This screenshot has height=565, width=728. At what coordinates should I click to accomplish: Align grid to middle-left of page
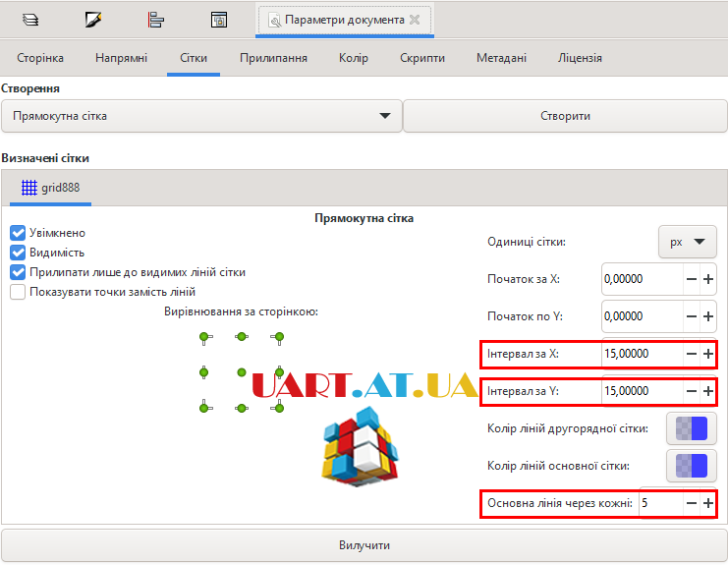pyautogui.click(x=203, y=372)
